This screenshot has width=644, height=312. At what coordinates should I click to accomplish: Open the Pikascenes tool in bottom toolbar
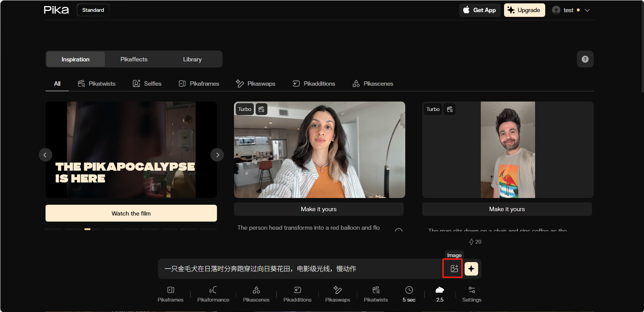256,294
